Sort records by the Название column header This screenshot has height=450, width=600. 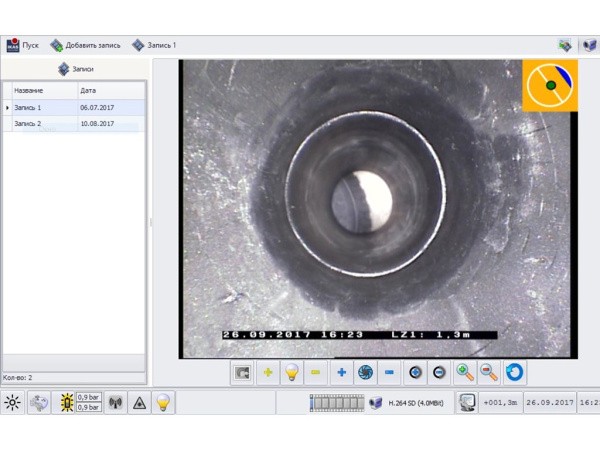click(40, 90)
